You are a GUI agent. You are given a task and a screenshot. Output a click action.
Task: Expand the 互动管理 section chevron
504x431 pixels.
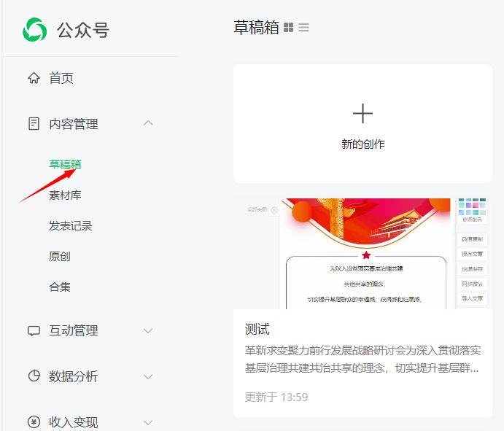[x=148, y=330]
